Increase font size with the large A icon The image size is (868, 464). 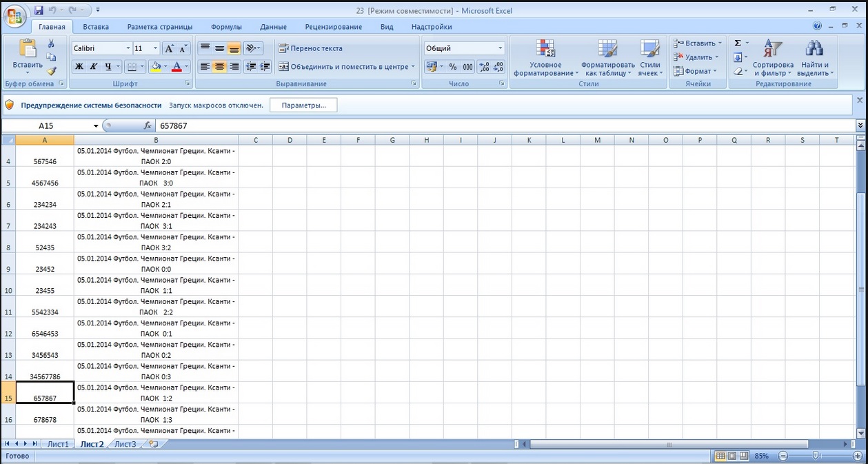169,48
